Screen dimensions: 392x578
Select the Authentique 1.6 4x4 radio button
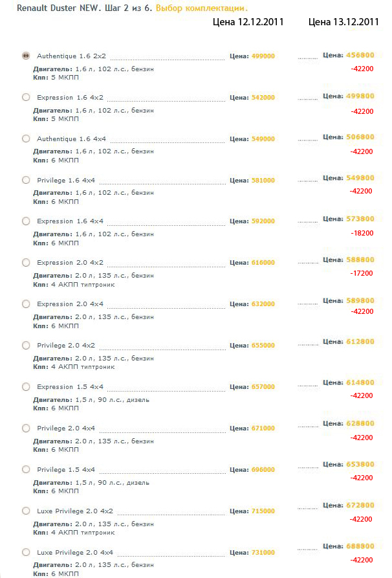(x=26, y=139)
